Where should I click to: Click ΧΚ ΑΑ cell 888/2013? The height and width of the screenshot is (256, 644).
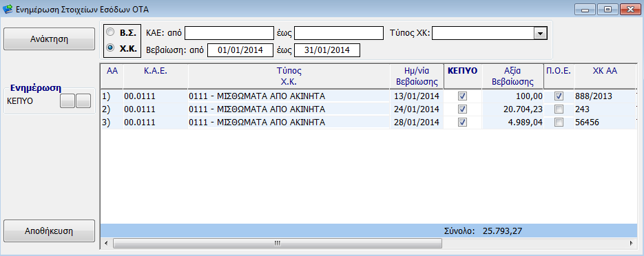[605, 96]
